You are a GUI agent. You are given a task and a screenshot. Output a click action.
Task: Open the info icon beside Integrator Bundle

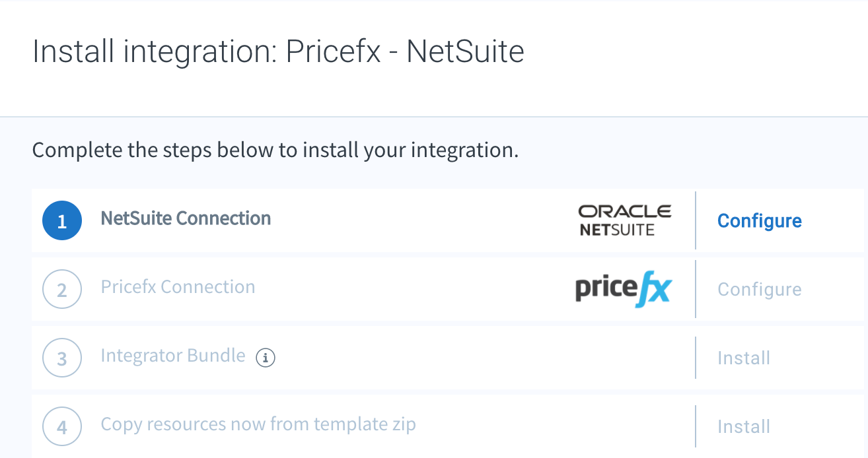[266, 358]
